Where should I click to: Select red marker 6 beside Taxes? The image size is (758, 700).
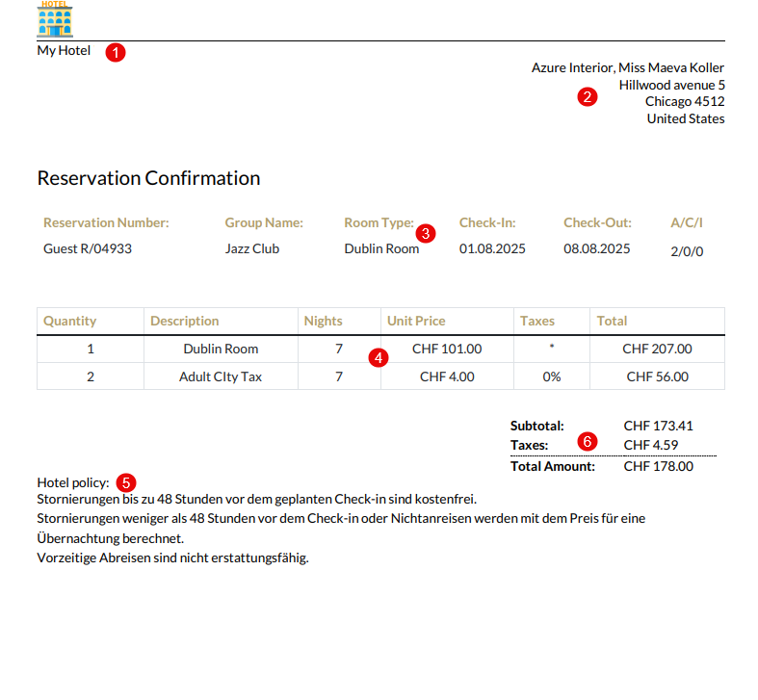coord(588,442)
